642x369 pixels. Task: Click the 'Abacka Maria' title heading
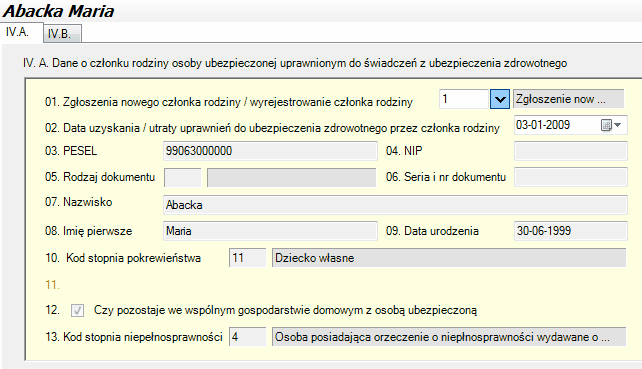(59, 11)
